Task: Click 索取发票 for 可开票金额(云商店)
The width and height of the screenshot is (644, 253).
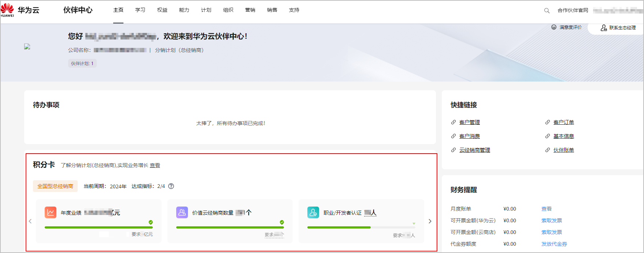Action: [552, 232]
